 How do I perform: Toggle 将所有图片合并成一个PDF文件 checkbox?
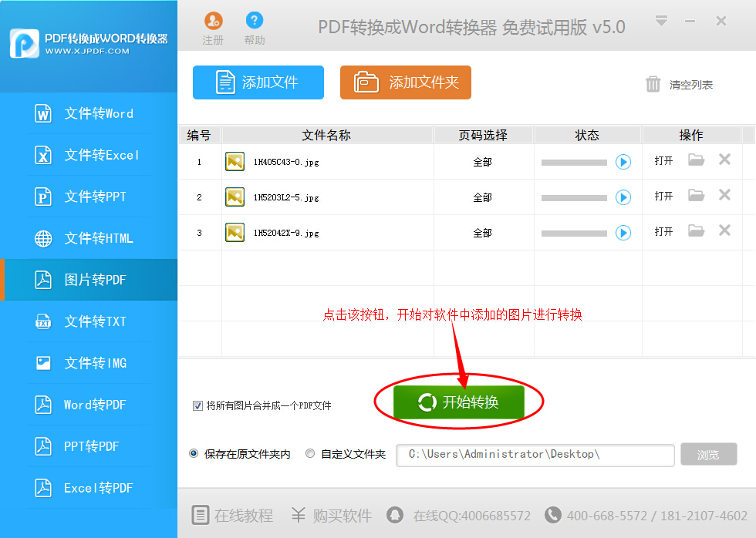(197, 405)
